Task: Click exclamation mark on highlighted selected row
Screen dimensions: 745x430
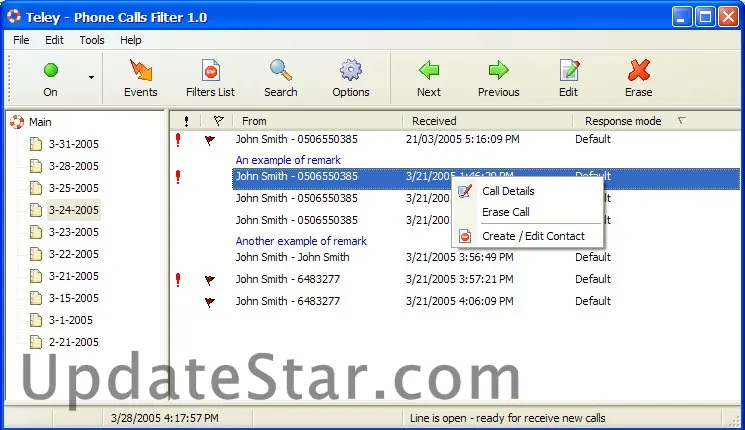Action: pyautogui.click(x=178, y=177)
